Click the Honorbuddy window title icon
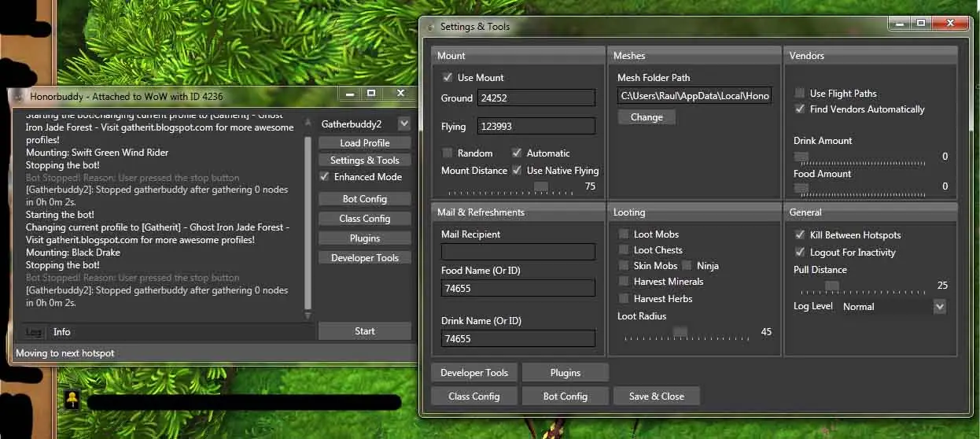The image size is (980, 439). pyautogui.click(x=19, y=96)
